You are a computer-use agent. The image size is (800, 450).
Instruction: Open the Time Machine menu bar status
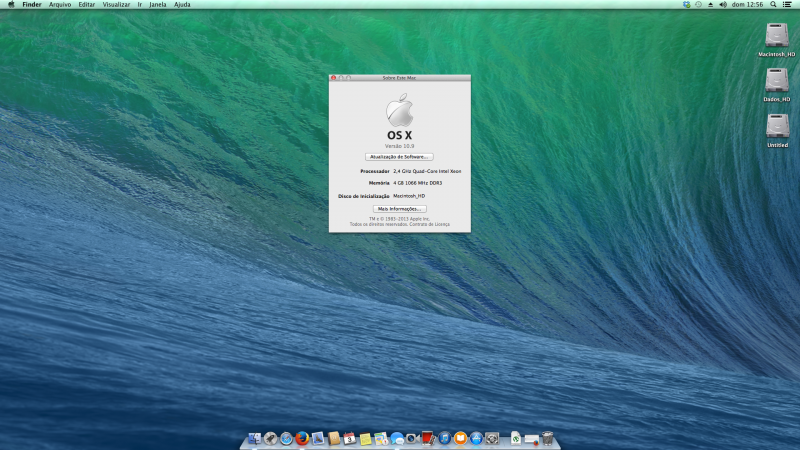pos(698,5)
